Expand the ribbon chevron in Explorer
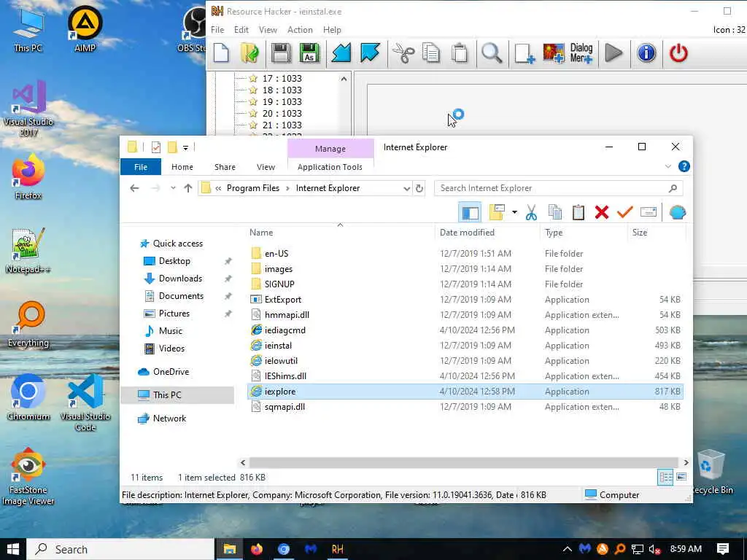The image size is (747, 560). coord(668,167)
